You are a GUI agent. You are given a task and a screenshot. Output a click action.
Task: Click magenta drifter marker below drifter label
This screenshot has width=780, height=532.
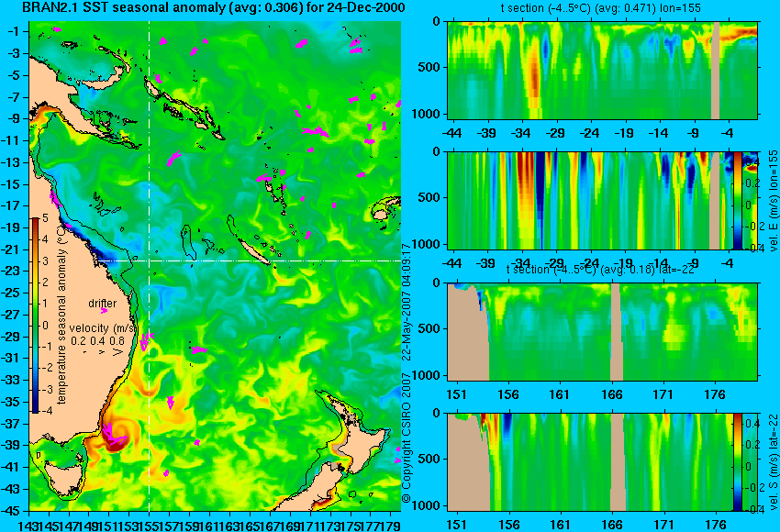(104, 311)
